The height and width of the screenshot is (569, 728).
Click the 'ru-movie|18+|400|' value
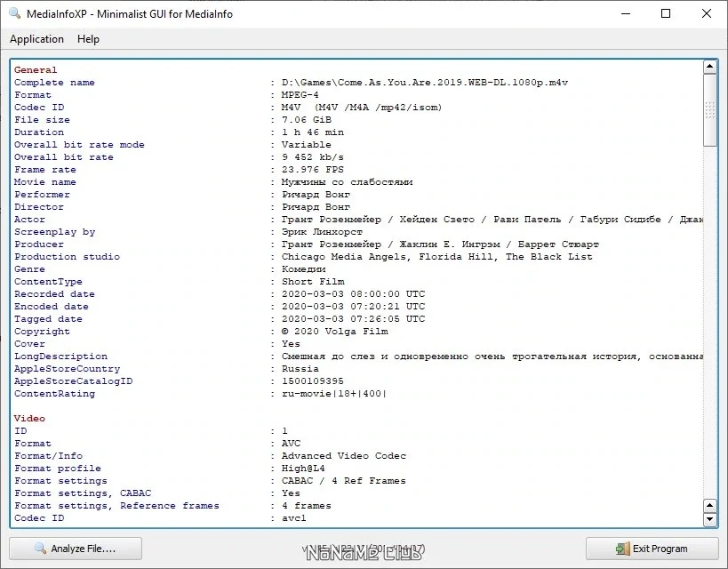click(334, 394)
